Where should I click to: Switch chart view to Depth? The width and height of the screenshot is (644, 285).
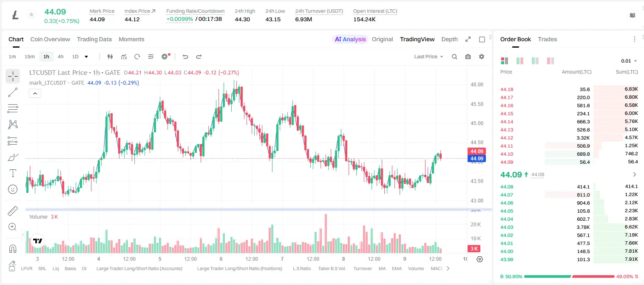click(449, 39)
